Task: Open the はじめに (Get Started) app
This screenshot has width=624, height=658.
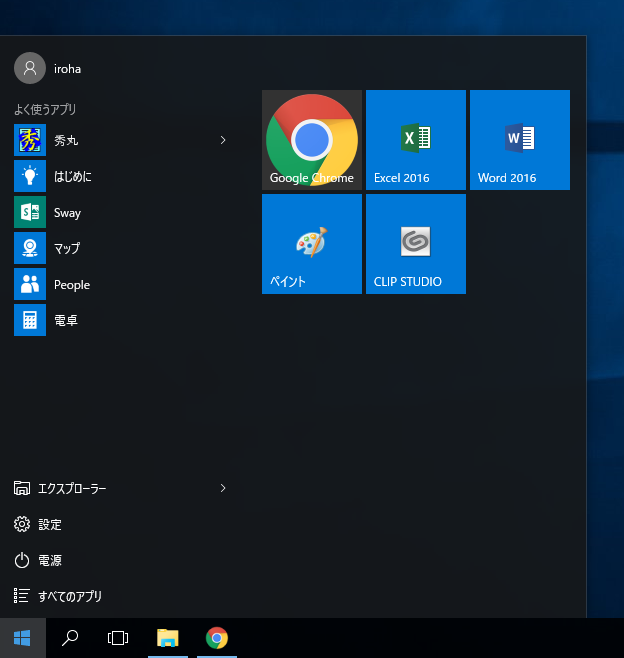Action: (72, 177)
